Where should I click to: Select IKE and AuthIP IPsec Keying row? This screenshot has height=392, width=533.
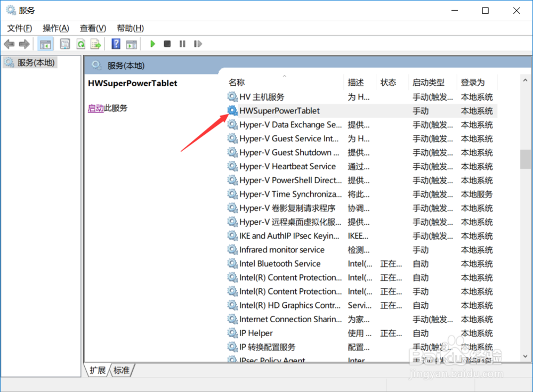(x=361, y=236)
